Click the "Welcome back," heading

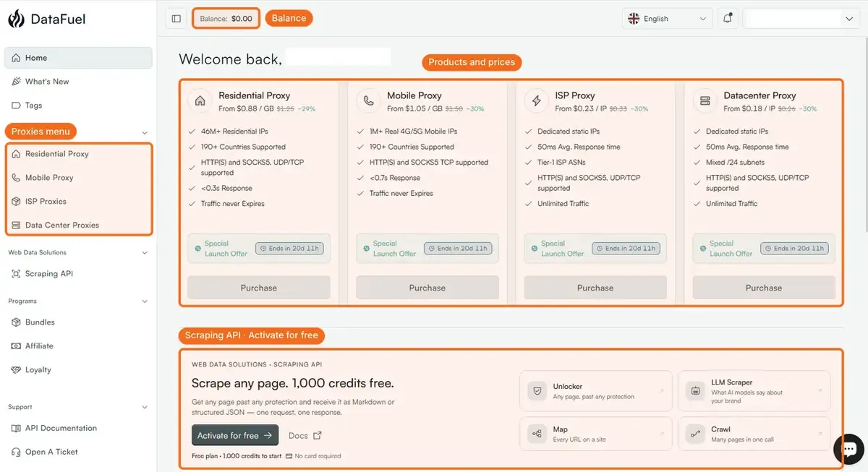[x=231, y=59]
